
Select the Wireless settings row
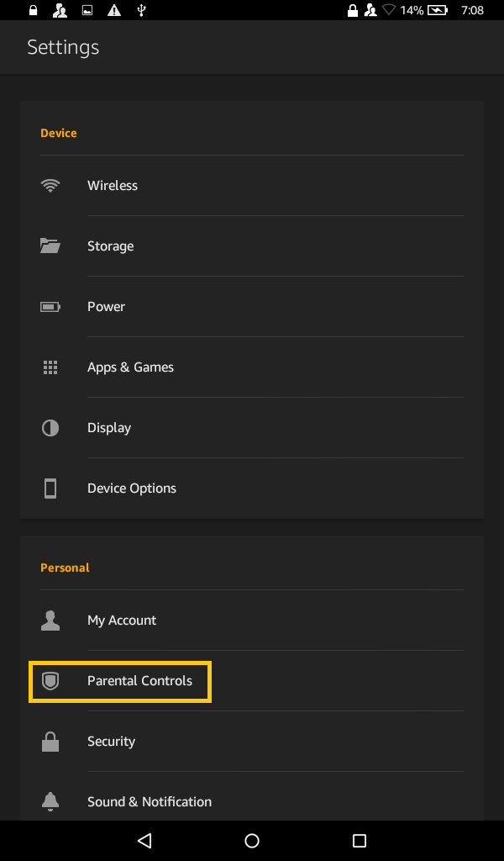click(113, 185)
